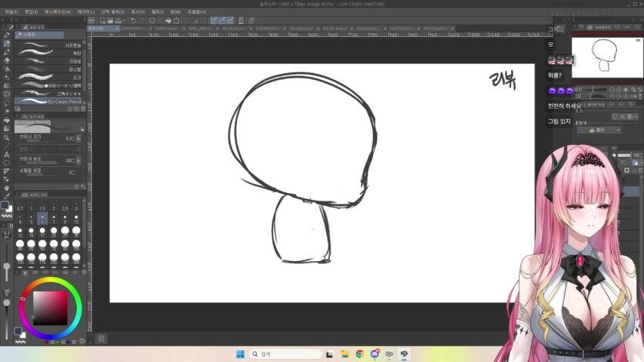Image resolution: width=644 pixels, height=362 pixels.
Task: Open the 선택 범위(S) menu
Action: point(112,12)
